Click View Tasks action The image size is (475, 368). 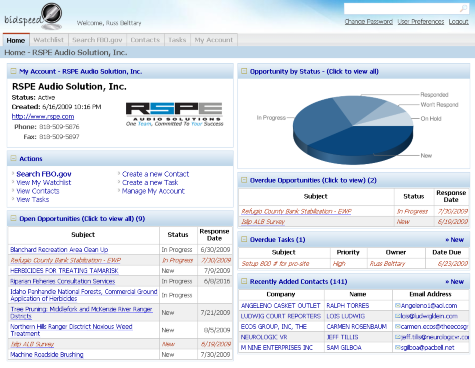point(33,200)
